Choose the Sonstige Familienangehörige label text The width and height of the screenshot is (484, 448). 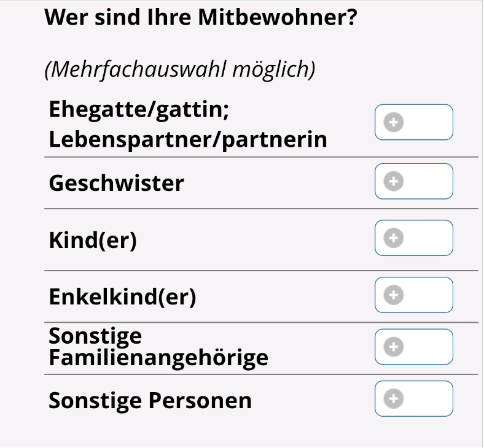coord(158,347)
